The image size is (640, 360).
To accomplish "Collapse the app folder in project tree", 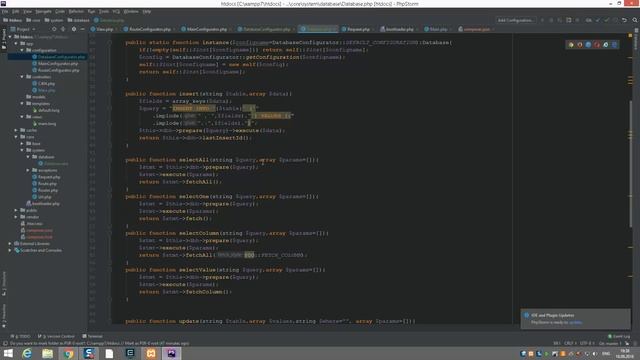I will point(16,43).
